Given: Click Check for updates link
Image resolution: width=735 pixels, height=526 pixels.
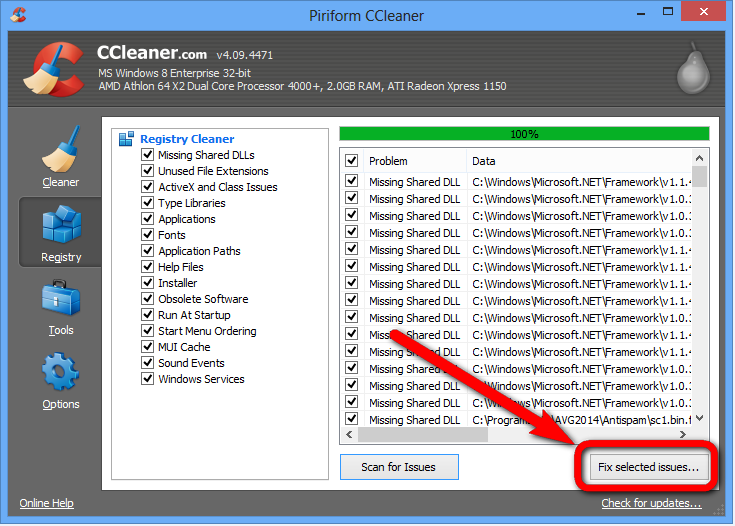Looking at the screenshot, I should tap(651, 503).
